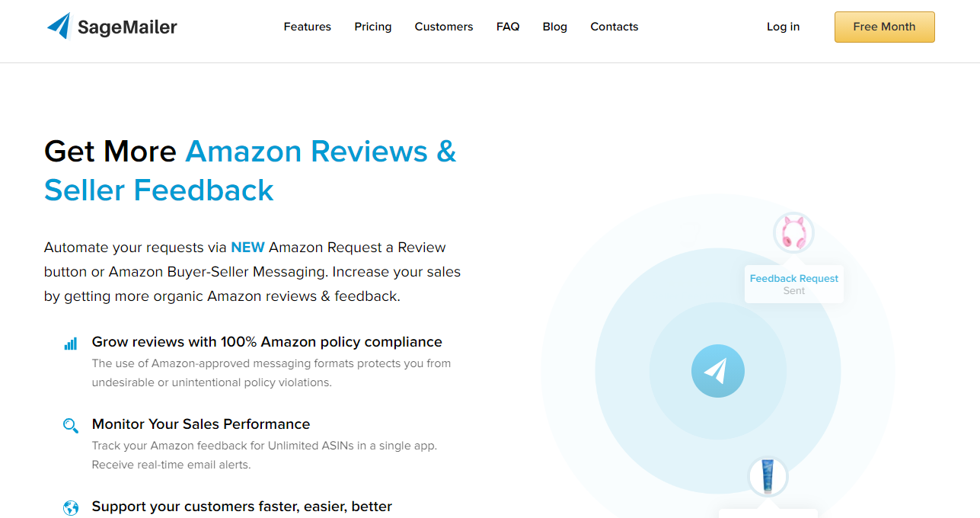Click the Log in link
The width and height of the screenshot is (980, 518).
[783, 27]
